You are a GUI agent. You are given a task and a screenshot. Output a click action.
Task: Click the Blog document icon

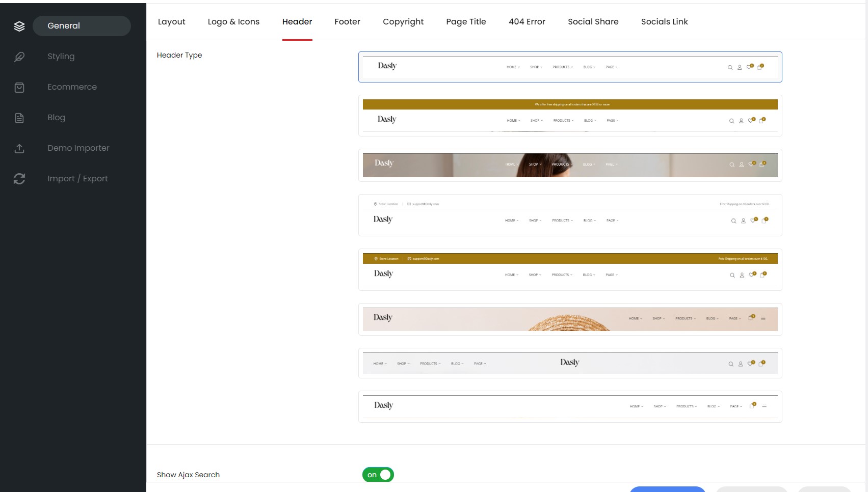[19, 118]
